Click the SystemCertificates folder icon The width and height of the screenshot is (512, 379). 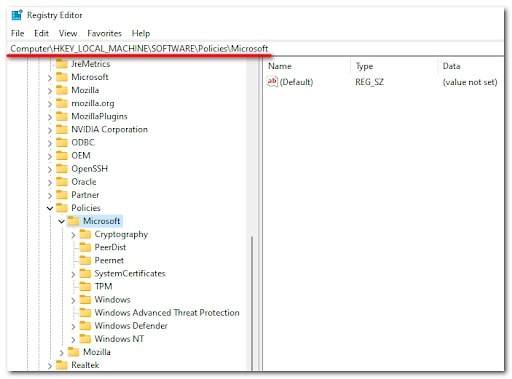pyautogui.click(x=85, y=273)
